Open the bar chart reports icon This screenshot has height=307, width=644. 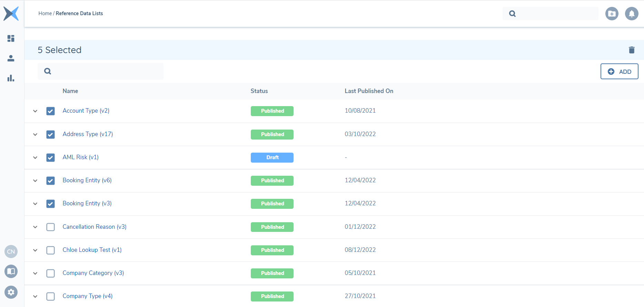pyautogui.click(x=11, y=78)
